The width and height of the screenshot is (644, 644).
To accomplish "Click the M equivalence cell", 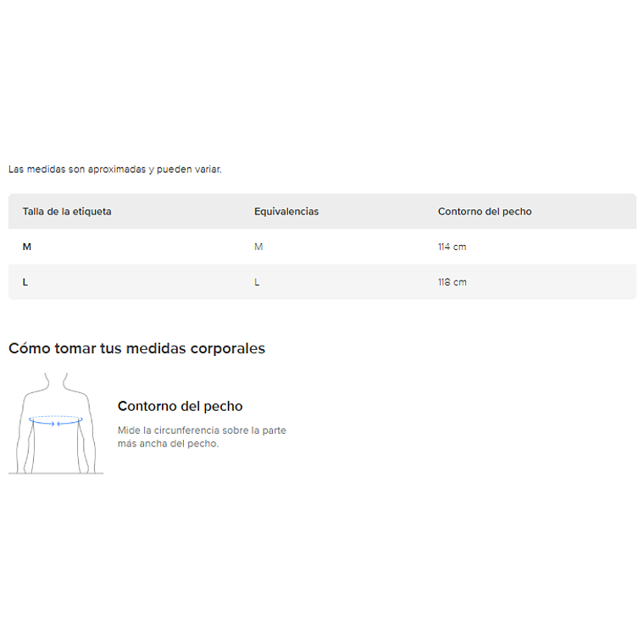I will pos(258,247).
